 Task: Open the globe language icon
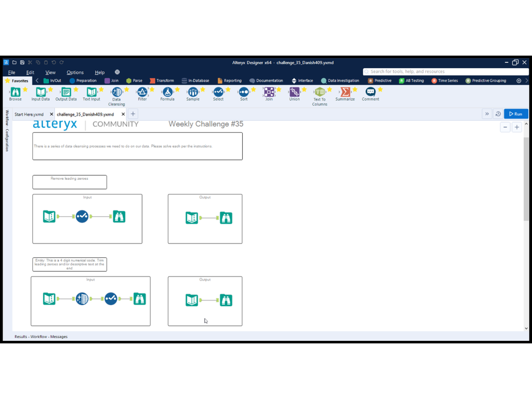point(117,72)
